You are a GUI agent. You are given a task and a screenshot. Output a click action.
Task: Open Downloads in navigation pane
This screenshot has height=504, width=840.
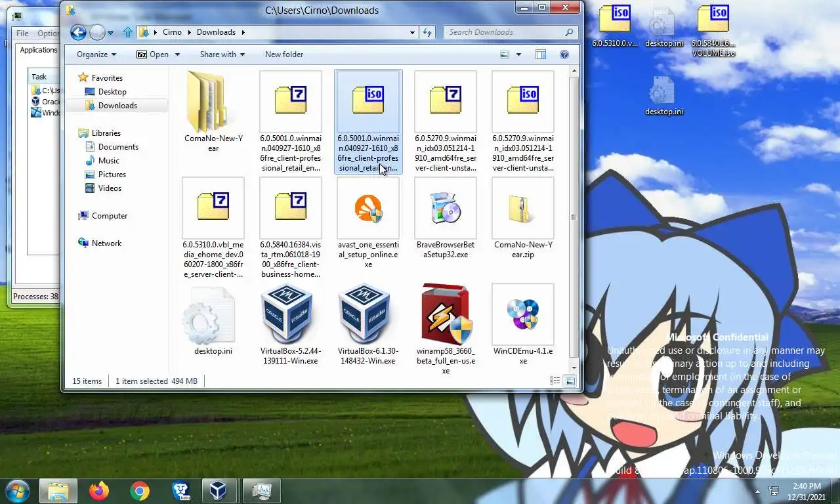pos(117,105)
